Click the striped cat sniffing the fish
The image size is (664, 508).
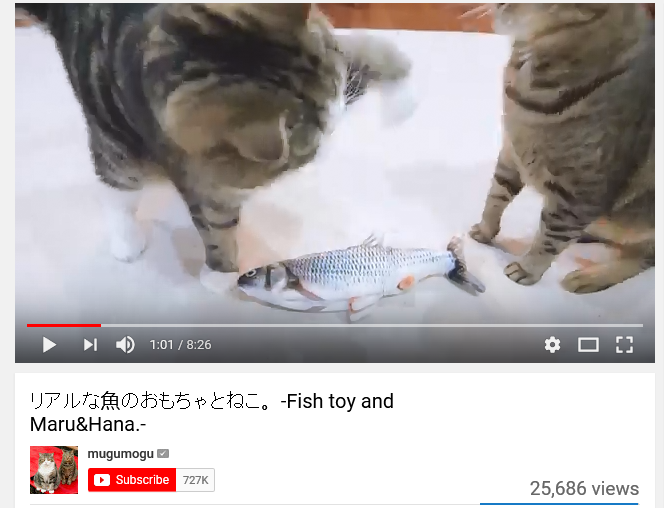pyautogui.click(x=212, y=127)
